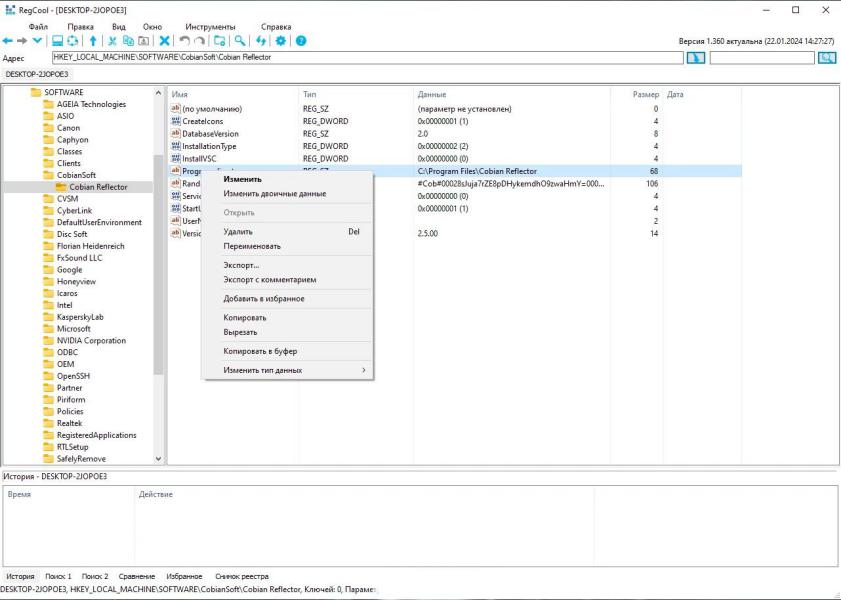
Task: Click the circular refresh arrows toolbar icon
Action: pyautogui.click(x=72, y=41)
